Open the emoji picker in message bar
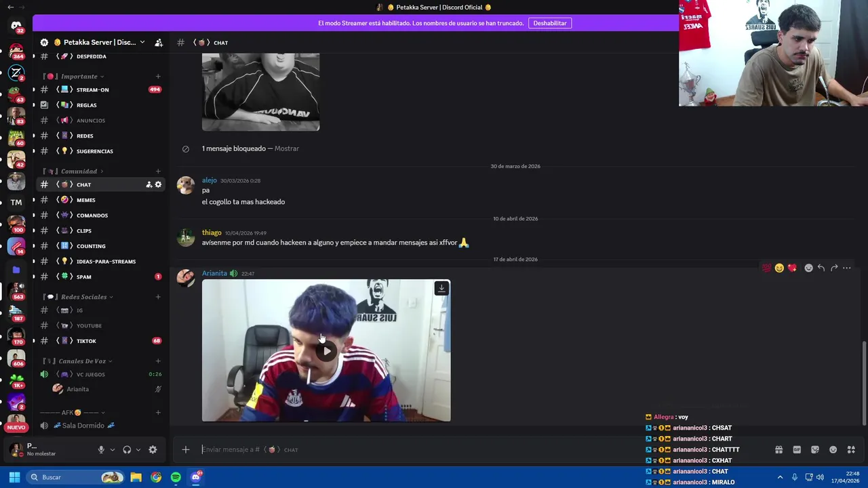The image size is (868, 488). point(833,449)
